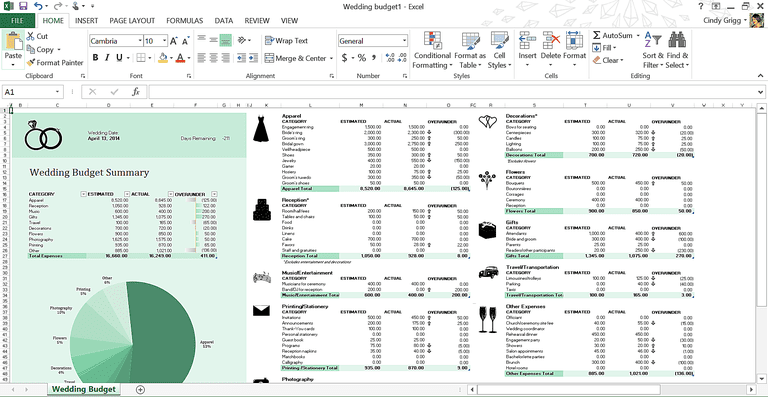
Task: Open the Fill menu button
Action: [604, 48]
